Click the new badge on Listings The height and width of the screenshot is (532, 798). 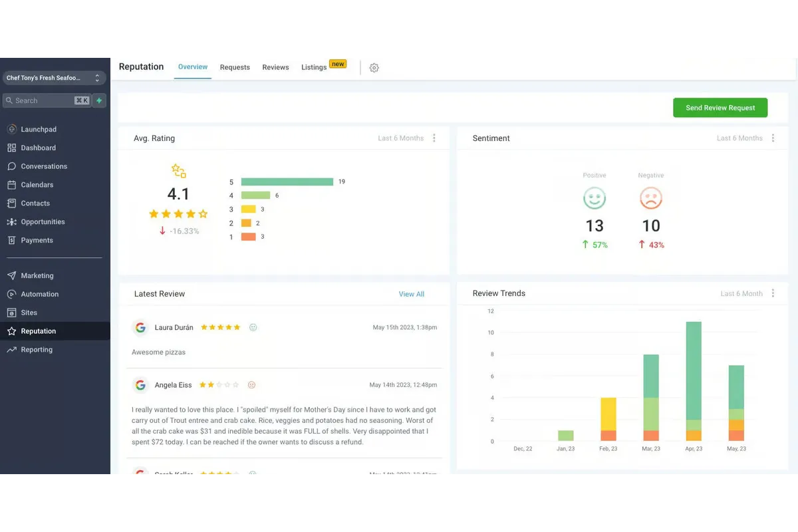[x=338, y=64]
